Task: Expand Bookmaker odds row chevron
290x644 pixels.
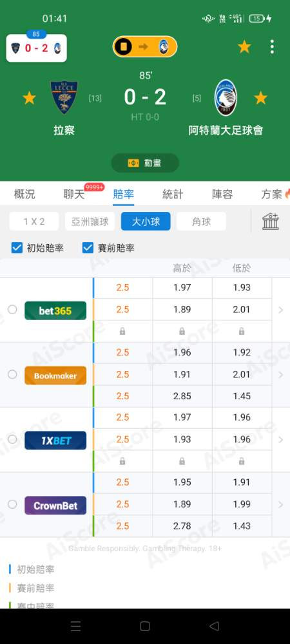Action: point(281,375)
